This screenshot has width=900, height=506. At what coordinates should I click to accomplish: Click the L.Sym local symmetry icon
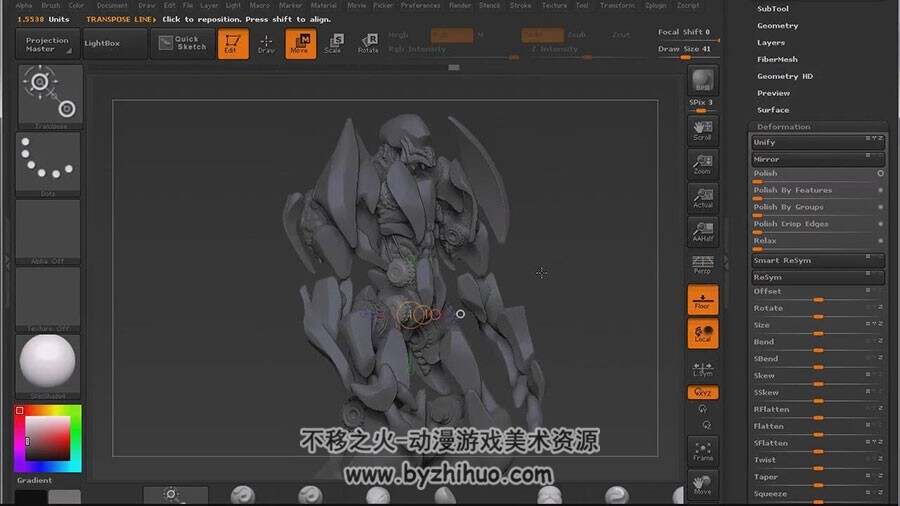tap(703, 368)
